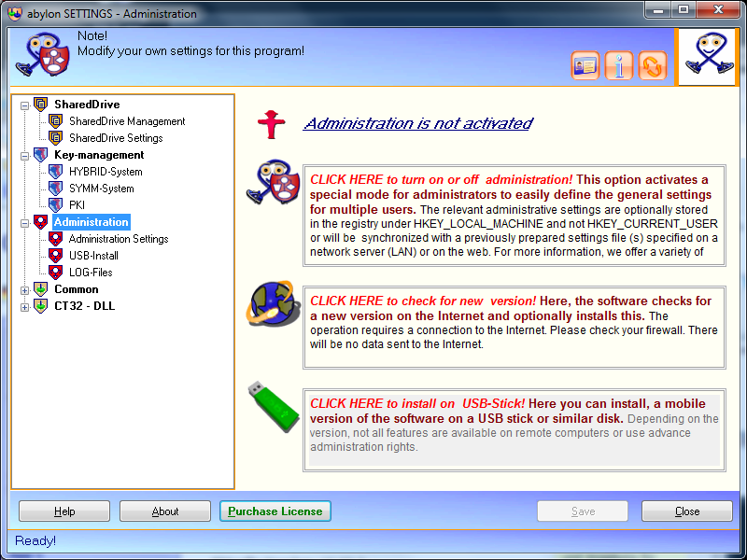This screenshot has height=560, width=747.
Task: Click the globe icon for version check
Action: [273, 303]
